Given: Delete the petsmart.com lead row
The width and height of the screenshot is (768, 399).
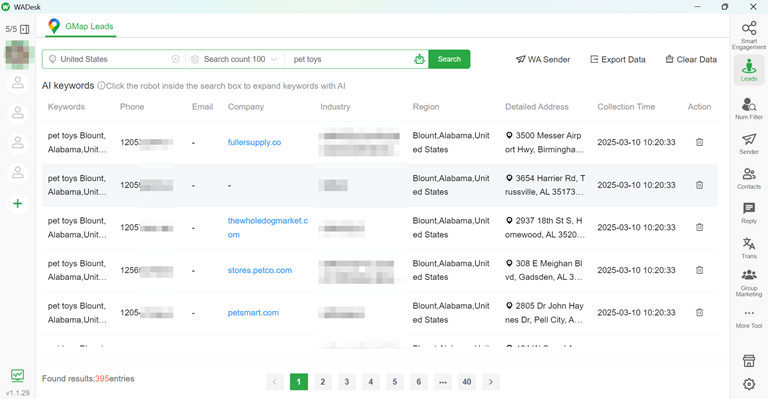Looking at the screenshot, I should pyautogui.click(x=699, y=312).
